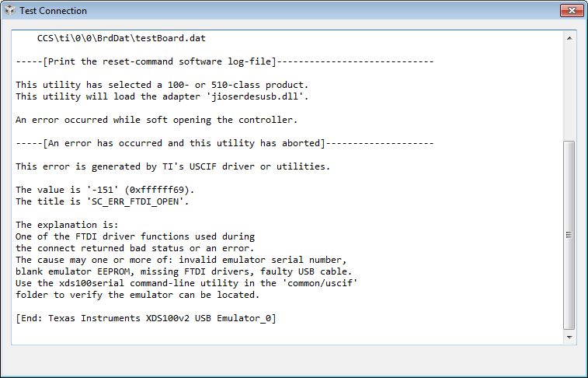588x378 pixels.
Task: Click 'An error occurred while soft opening' line
Action: coord(157,120)
